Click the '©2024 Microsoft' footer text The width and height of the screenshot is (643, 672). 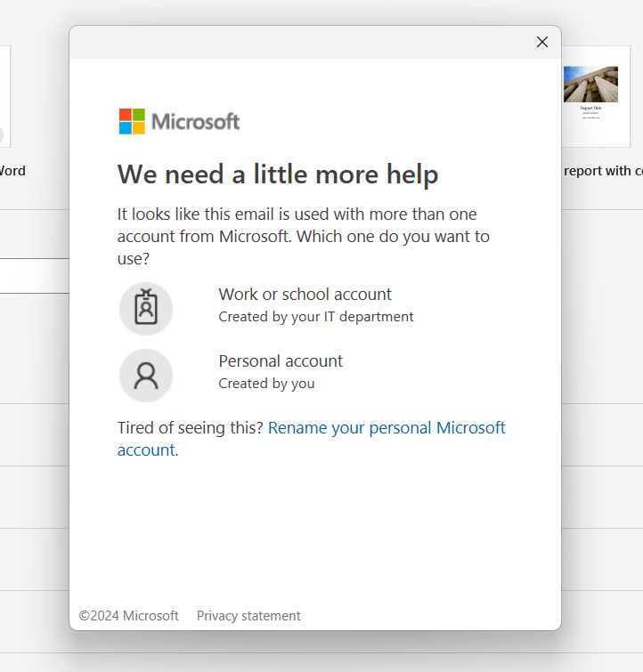[x=128, y=616]
